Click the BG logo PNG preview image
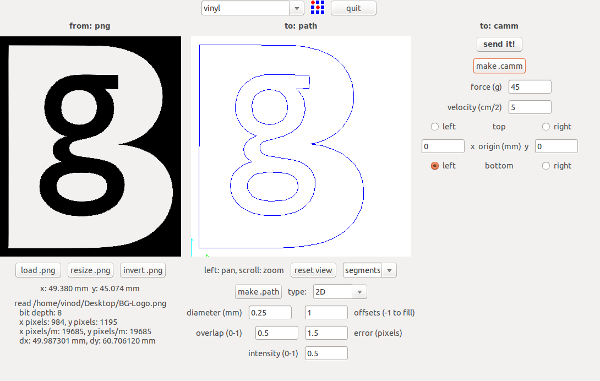 pos(90,146)
